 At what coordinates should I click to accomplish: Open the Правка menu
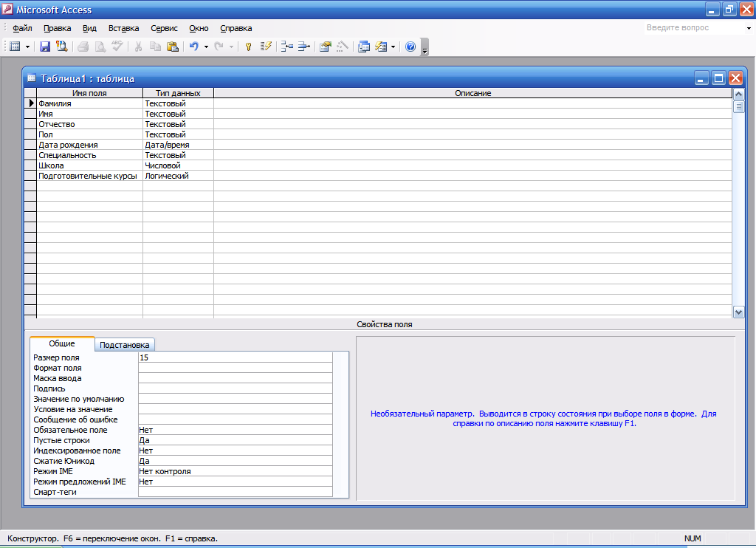click(x=58, y=28)
